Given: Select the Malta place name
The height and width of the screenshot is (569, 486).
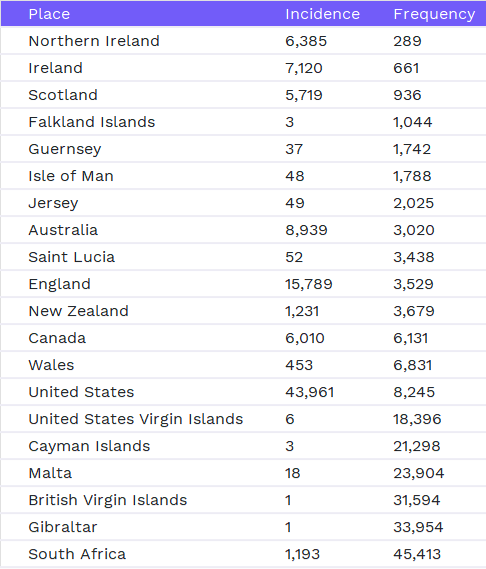Looking at the screenshot, I should 50,473.
